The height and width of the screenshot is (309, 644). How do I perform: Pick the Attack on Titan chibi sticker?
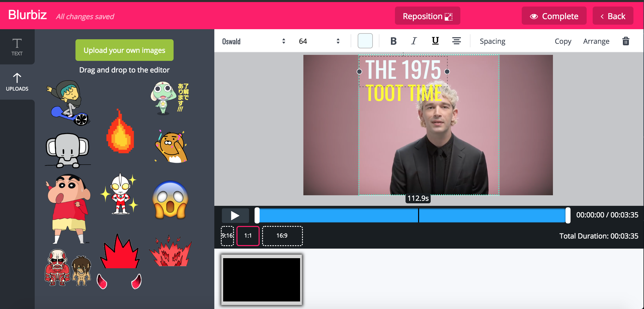(x=68, y=268)
